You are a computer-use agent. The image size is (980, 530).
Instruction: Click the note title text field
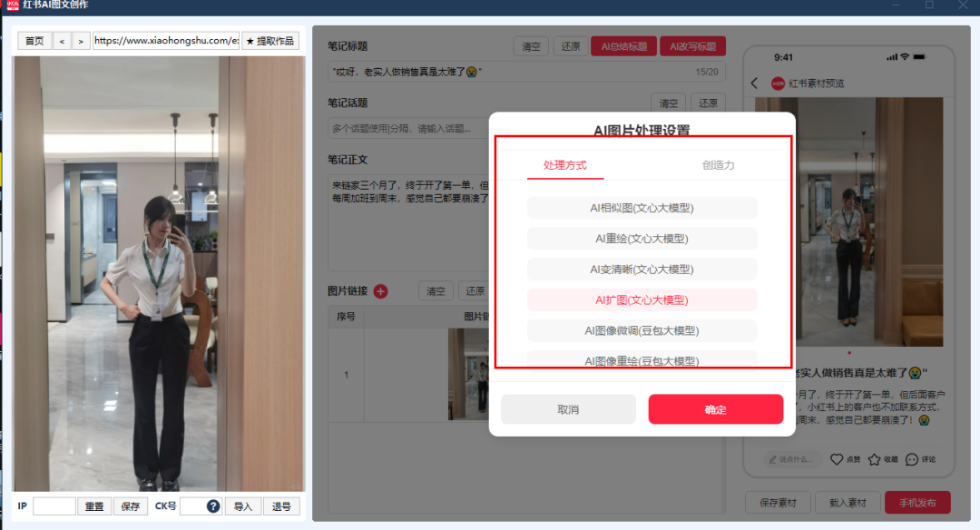pyautogui.click(x=525, y=72)
